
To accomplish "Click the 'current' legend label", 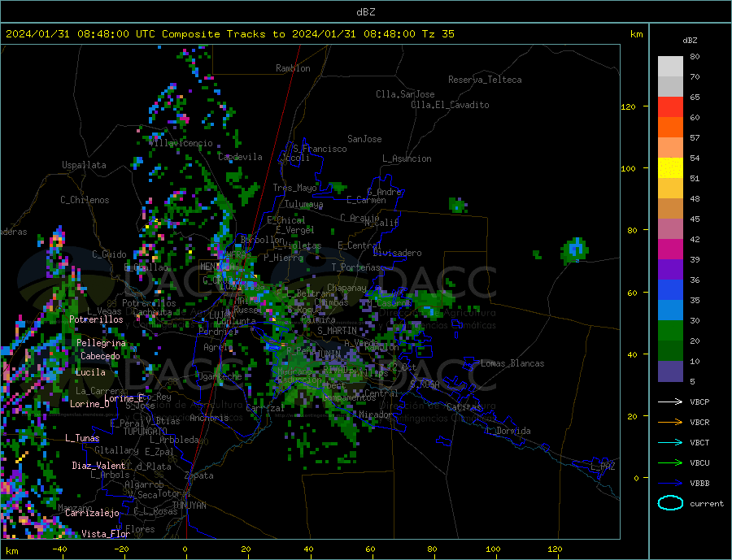I will (706, 504).
